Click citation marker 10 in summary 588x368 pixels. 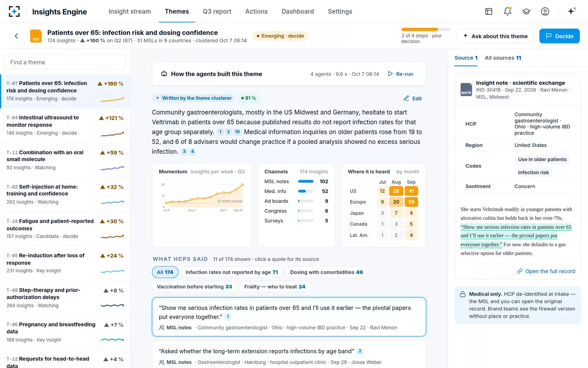tap(237, 132)
